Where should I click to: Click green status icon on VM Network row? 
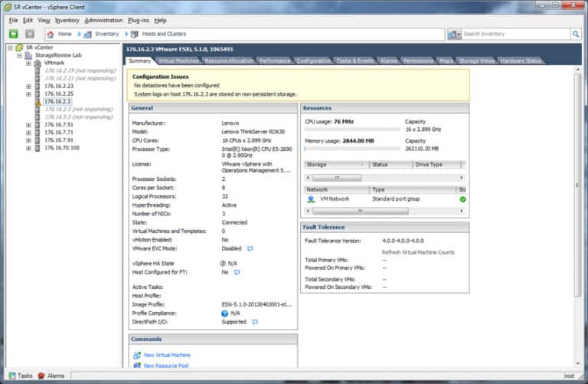(x=462, y=199)
